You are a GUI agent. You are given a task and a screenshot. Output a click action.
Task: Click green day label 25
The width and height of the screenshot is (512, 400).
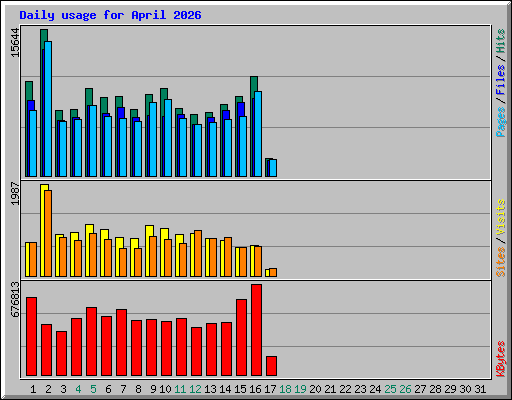[390, 389]
